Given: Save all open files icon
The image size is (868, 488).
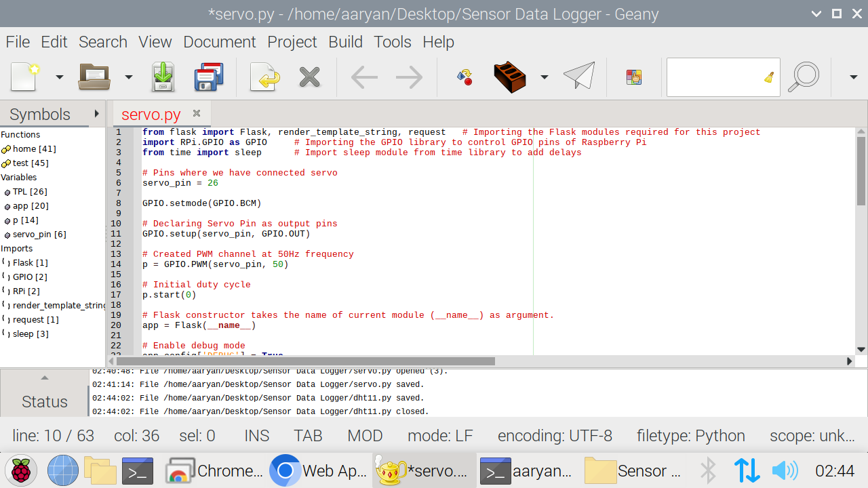Looking at the screenshot, I should 209,77.
